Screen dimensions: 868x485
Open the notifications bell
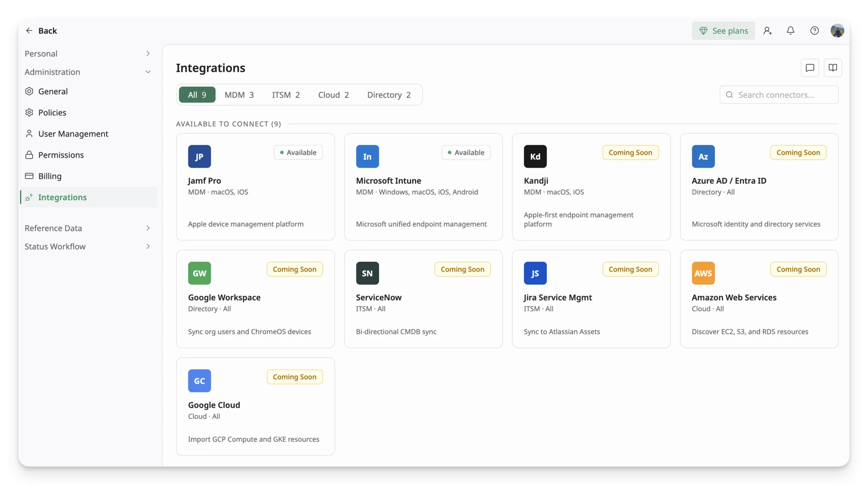coord(791,31)
